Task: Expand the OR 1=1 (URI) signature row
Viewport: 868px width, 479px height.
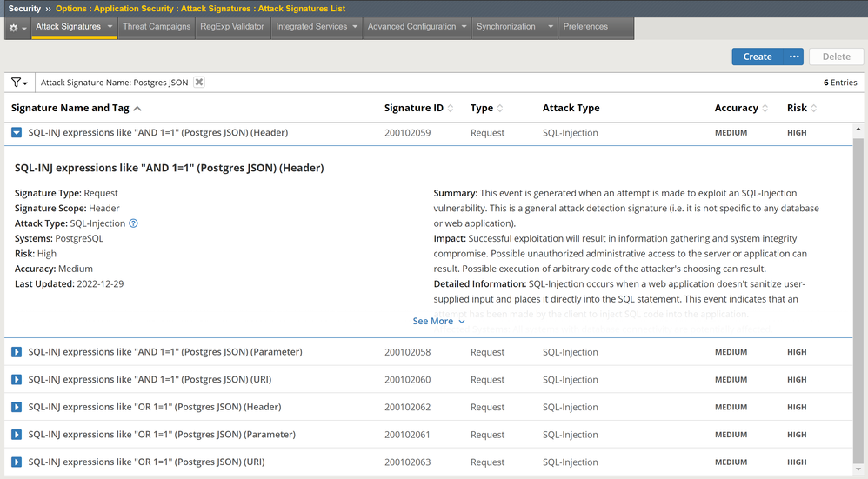Action: coord(17,462)
